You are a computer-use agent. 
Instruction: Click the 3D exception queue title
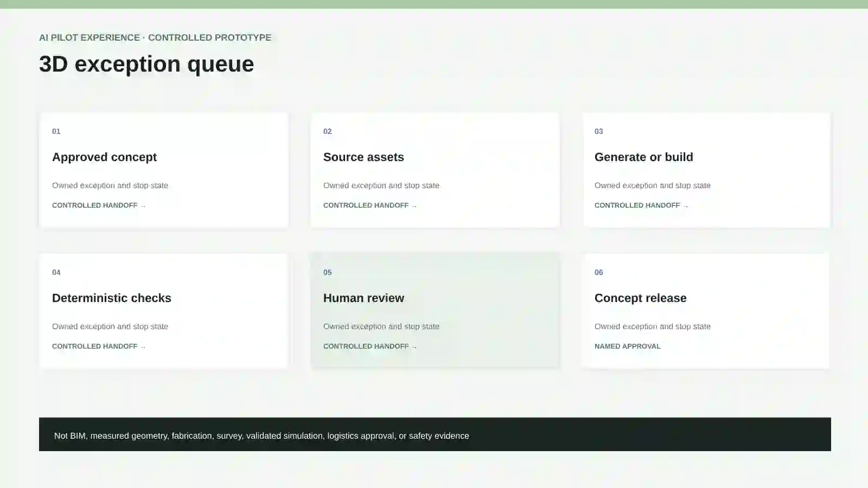tap(146, 64)
